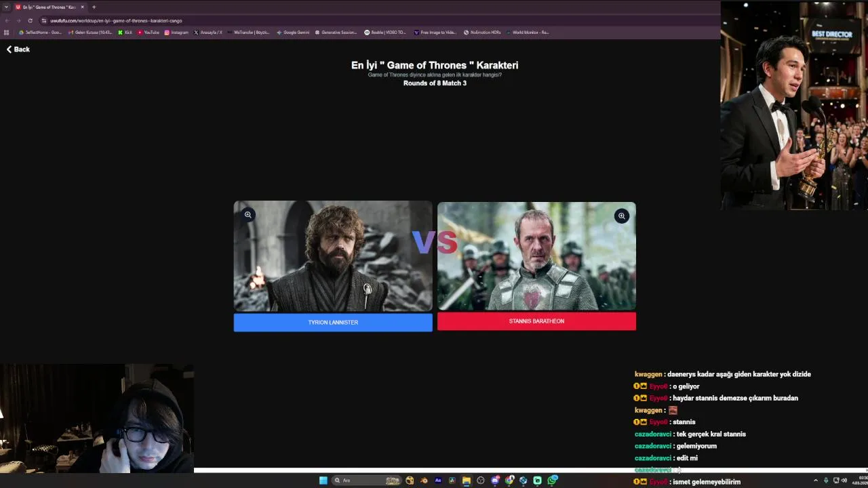Open the Anasayfa / X bookmark

pos(208,33)
